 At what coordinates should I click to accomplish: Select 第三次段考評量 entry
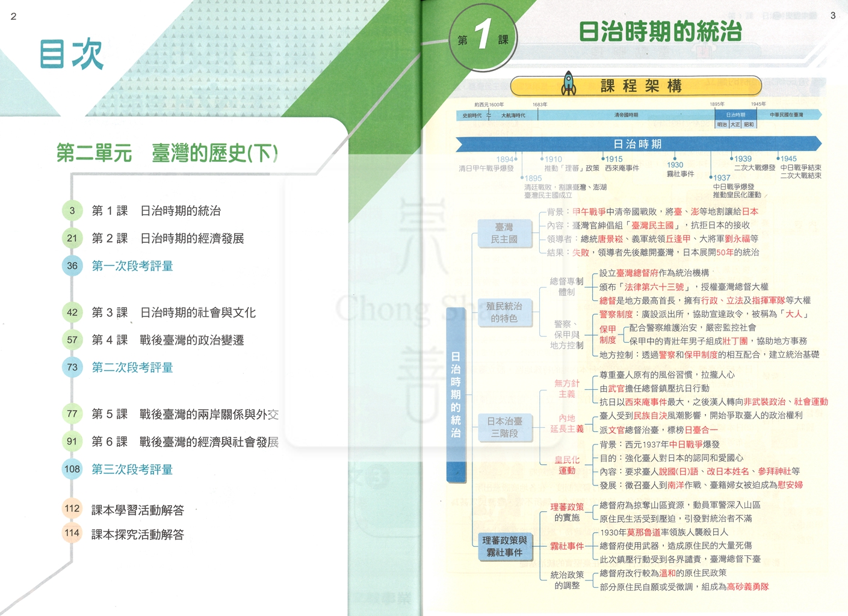(x=132, y=470)
